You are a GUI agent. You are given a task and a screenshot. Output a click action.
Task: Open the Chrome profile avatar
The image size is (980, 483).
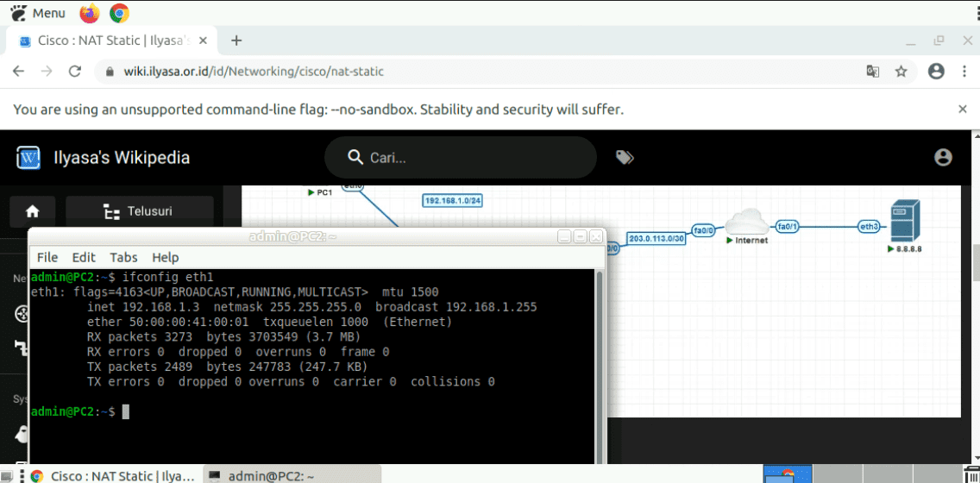(x=936, y=72)
